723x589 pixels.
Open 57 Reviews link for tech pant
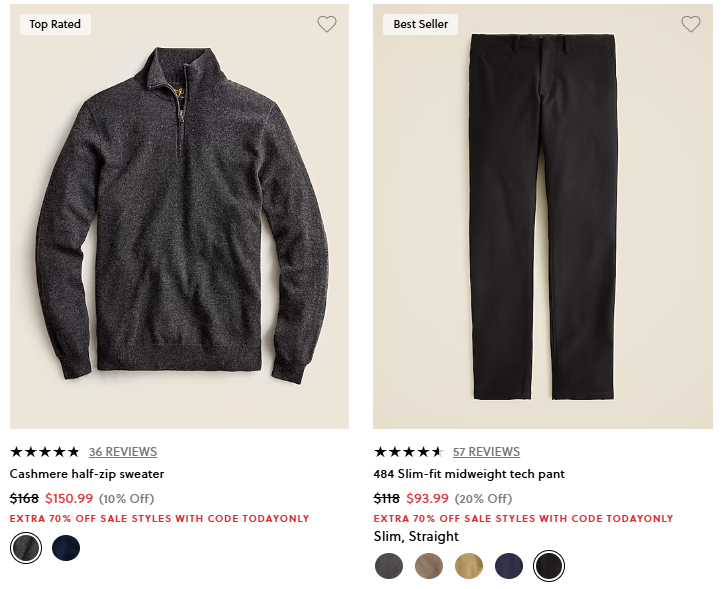(486, 452)
